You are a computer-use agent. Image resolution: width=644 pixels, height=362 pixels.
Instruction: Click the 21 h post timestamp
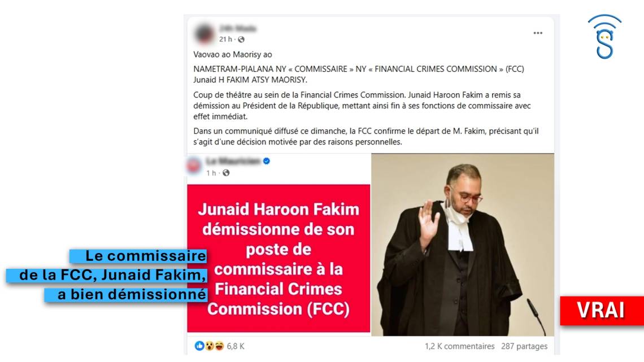pos(225,40)
